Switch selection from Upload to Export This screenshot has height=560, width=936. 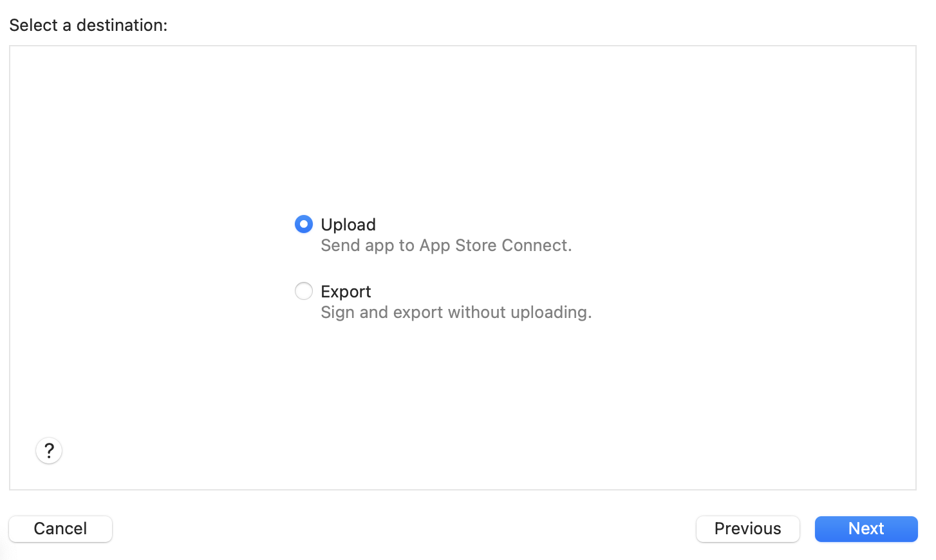pyautogui.click(x=303, y=291)
